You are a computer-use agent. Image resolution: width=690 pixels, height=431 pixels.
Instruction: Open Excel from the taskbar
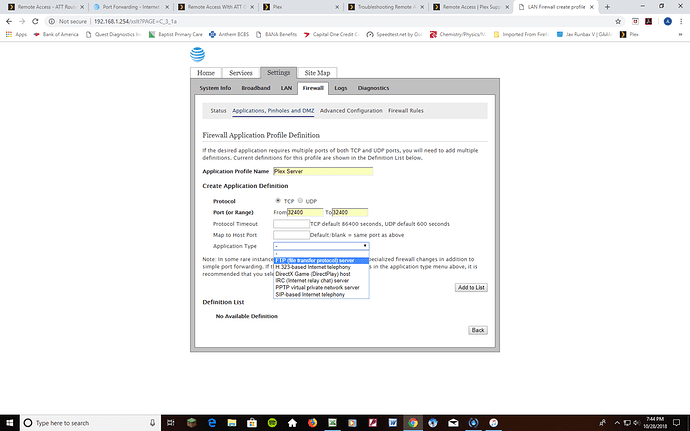point(332,423)
